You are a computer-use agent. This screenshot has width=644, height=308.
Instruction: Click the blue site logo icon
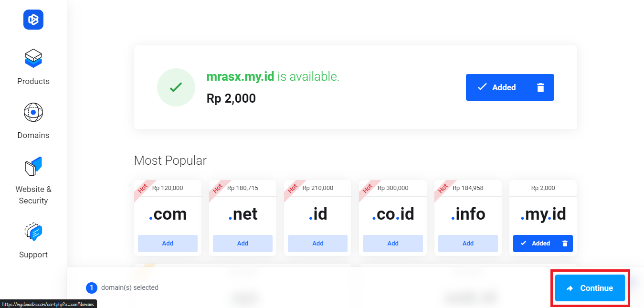click(x=33, y=20)
